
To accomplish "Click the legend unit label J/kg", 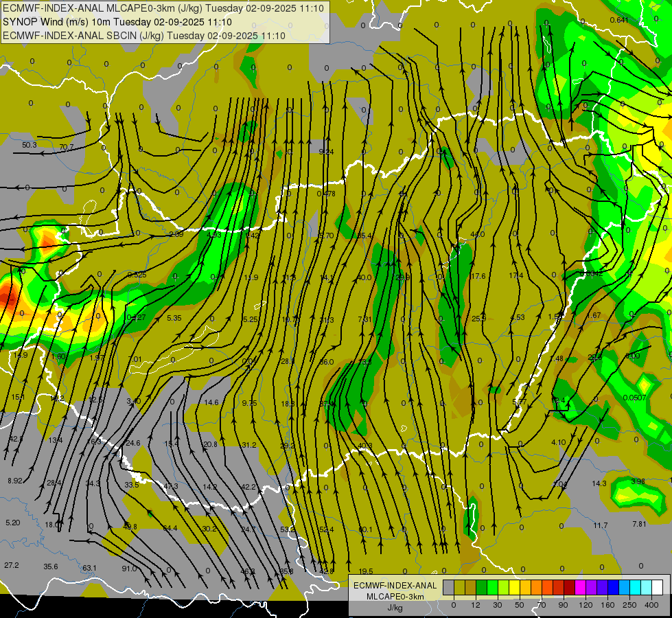I will tap(395, 608).
